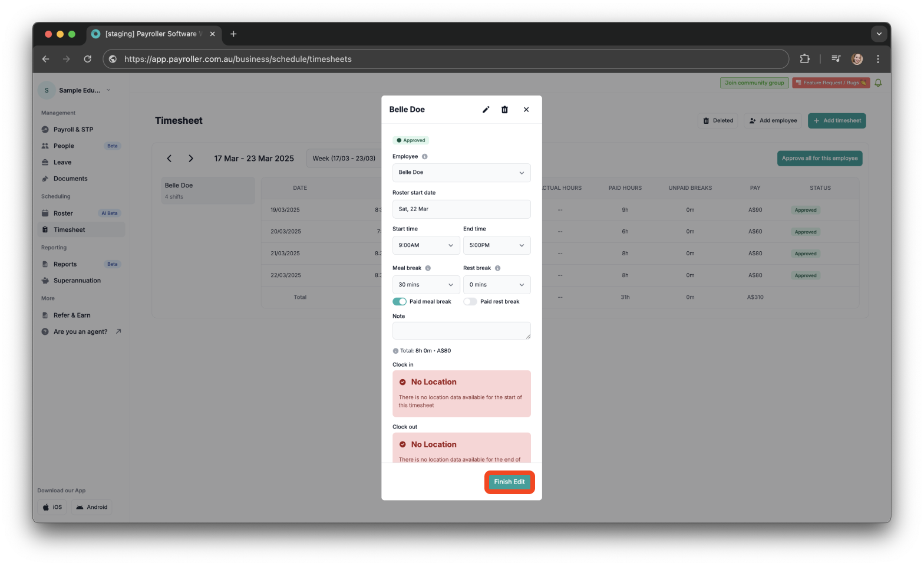Open the Week (17/03 - 23/03) selector
924x566 pixels.
click(344, 159)
